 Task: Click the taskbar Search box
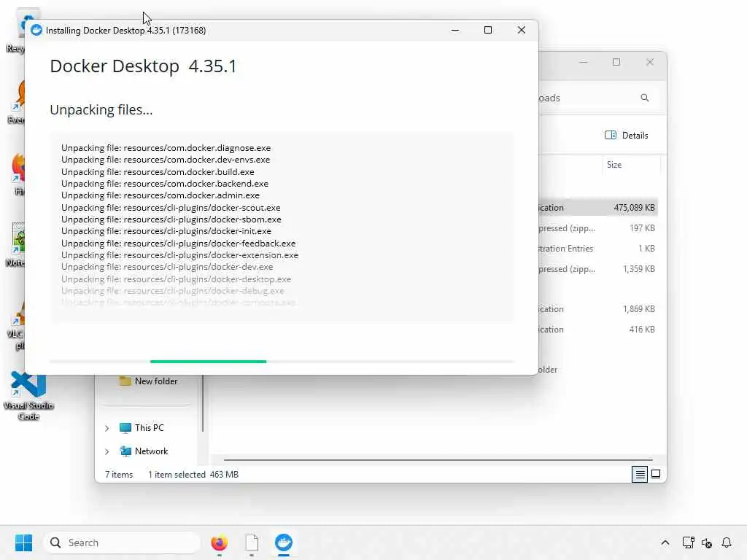point(122,542)
